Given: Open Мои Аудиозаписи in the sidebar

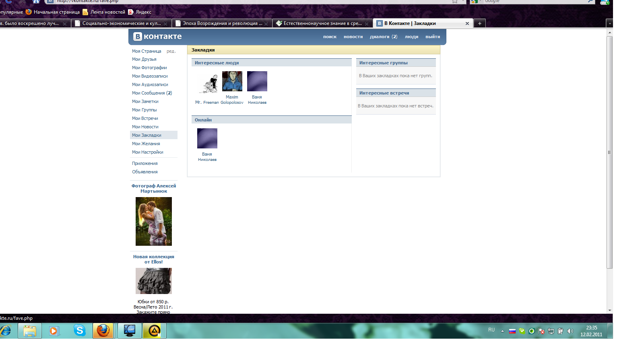Looking at the screenshot, I should pyautogui.click(x=150, y=84).
